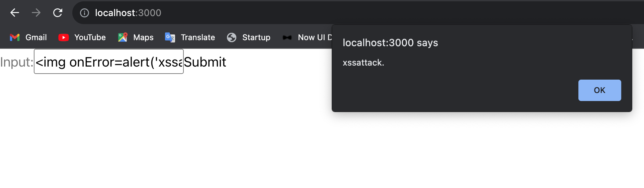Open the Startup bookmark label
Viewport: 644px width, 188px height.
pos(256,37)
